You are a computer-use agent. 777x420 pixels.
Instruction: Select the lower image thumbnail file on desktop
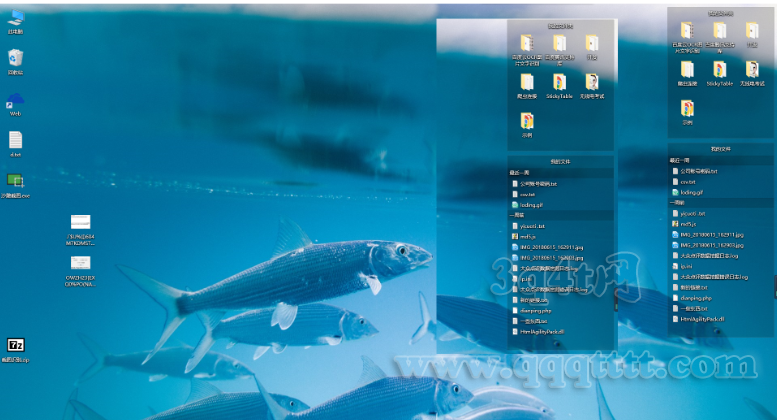coord(80,271)
